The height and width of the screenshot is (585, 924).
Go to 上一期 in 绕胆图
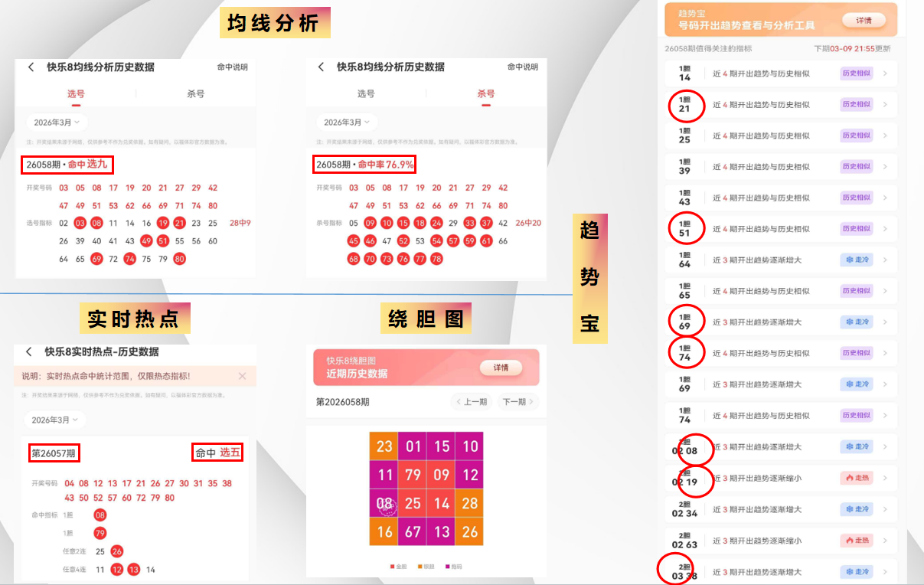pyautogui.click(x=472, y=402)
